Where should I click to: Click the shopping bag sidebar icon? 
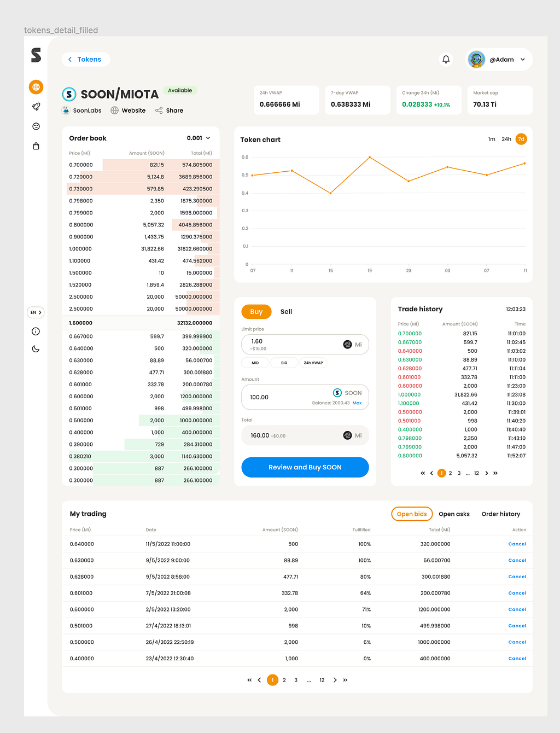click(36, 146)
